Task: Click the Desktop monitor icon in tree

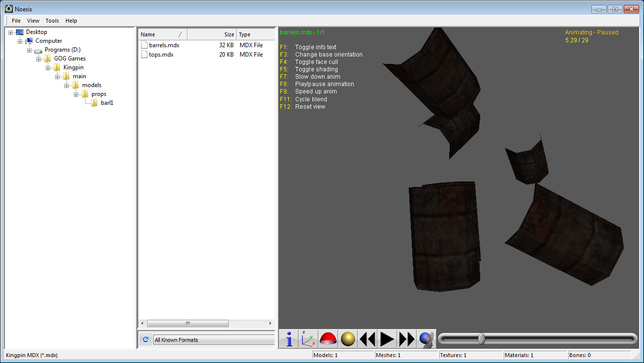Action: (20, 32)
